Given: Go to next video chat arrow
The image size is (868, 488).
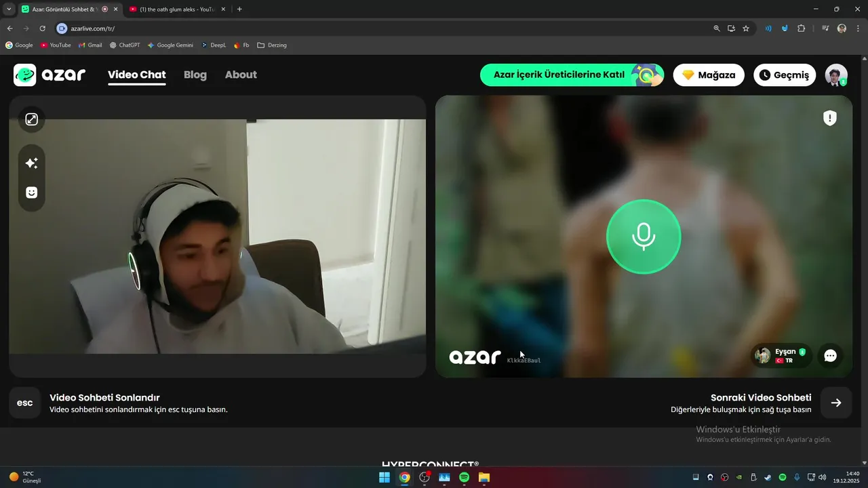Looking at the screenshot, I should [x=836, y=403].
